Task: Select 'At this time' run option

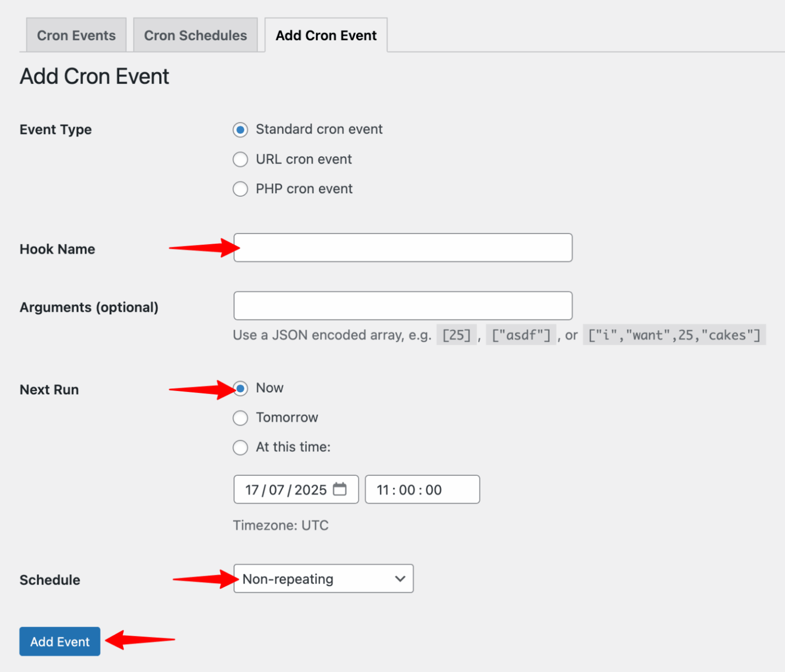Action: tap(240, 447)
